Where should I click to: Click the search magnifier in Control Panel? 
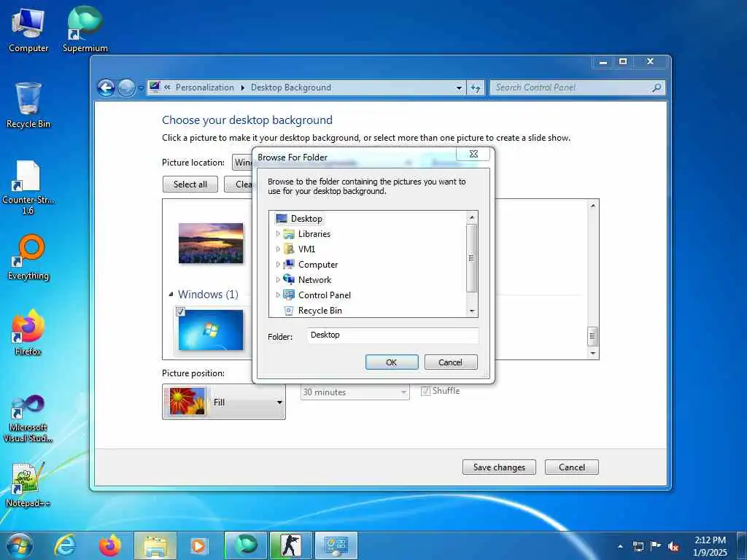click(657, 87)
